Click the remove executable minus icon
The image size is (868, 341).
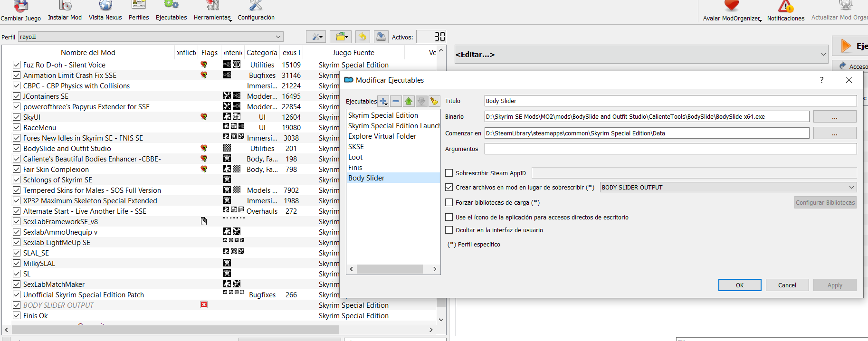pyautogui.click(x=396, y=101)
